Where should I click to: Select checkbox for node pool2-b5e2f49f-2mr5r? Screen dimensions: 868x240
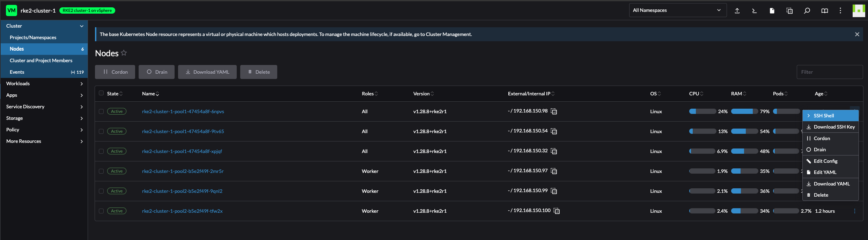pyautogui.click(x=101, y=171)
